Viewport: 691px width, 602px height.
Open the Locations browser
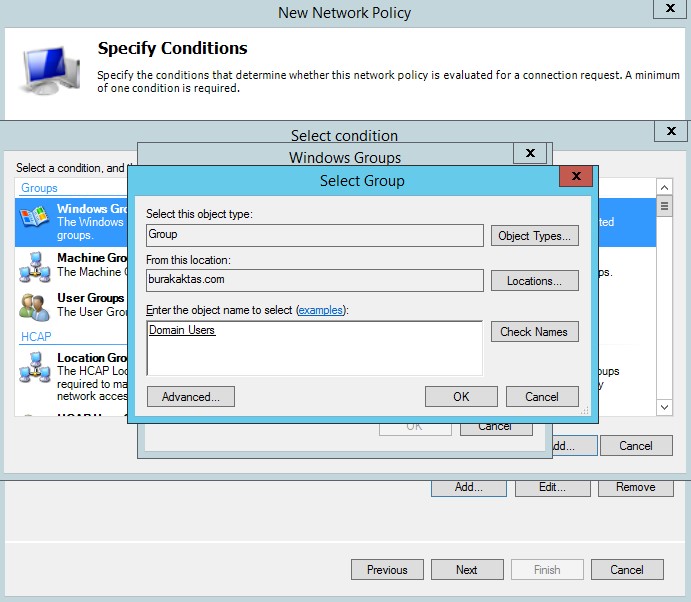point(535,281)
